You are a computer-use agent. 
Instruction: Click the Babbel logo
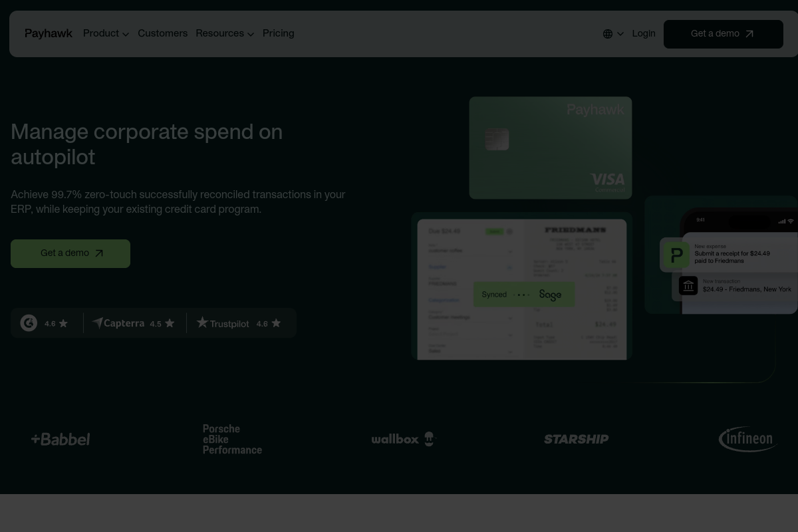pos(61,439)
